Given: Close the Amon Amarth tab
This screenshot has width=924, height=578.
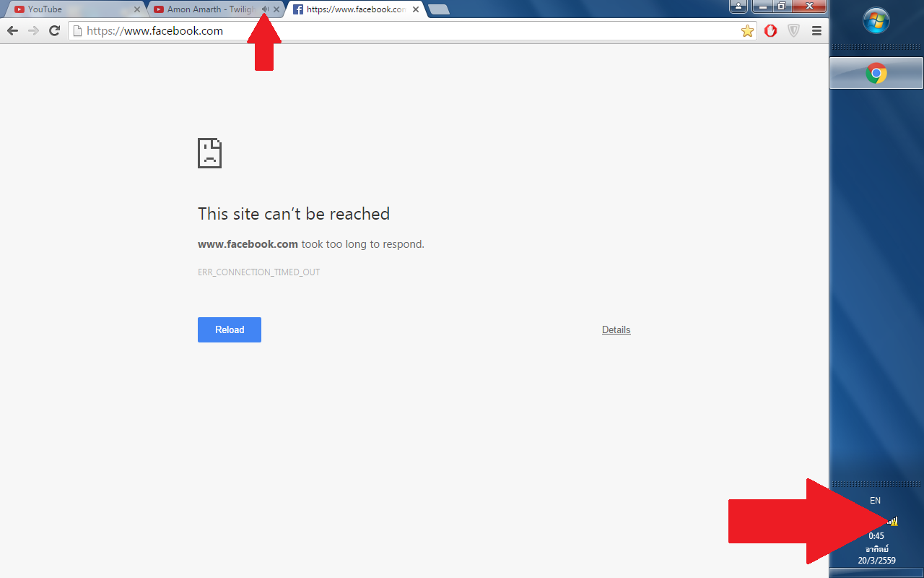Looking at the screenshot, I should click(276, 9).
